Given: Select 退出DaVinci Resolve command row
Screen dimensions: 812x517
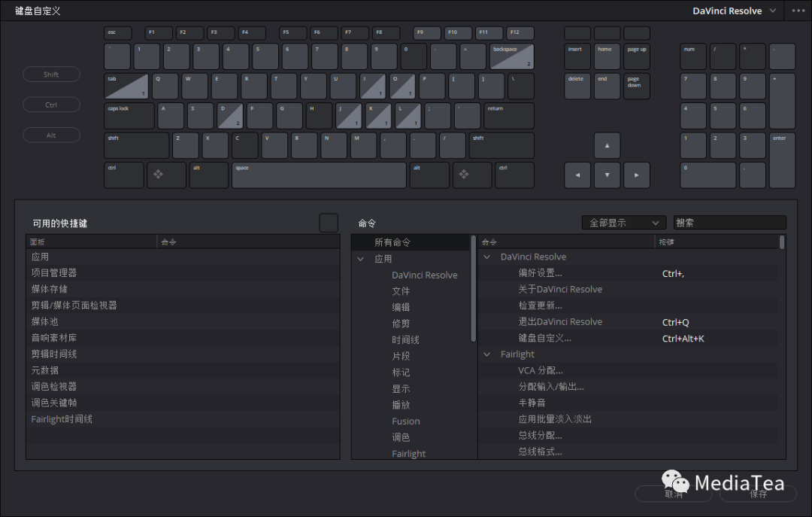Looking at the screenshot, I should (x=628, y=322).
